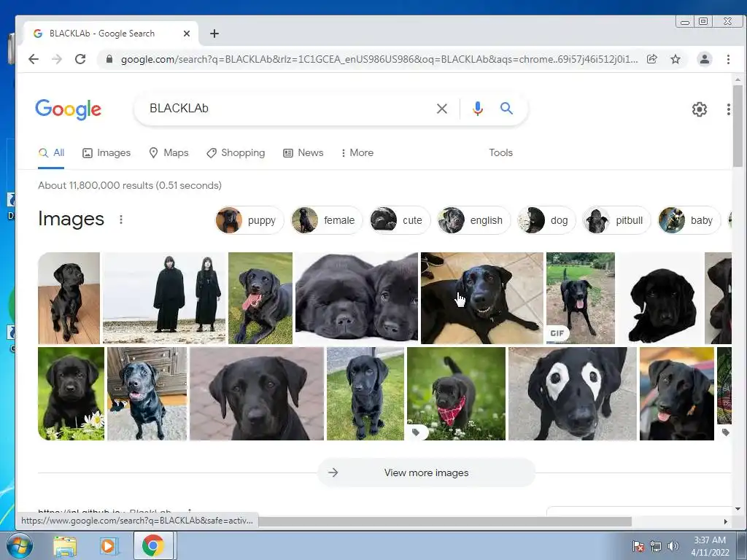This screenshot has height=560, width=747.
Task: Filter images by the pitbull chip
Action: click(x=616, y=220)
